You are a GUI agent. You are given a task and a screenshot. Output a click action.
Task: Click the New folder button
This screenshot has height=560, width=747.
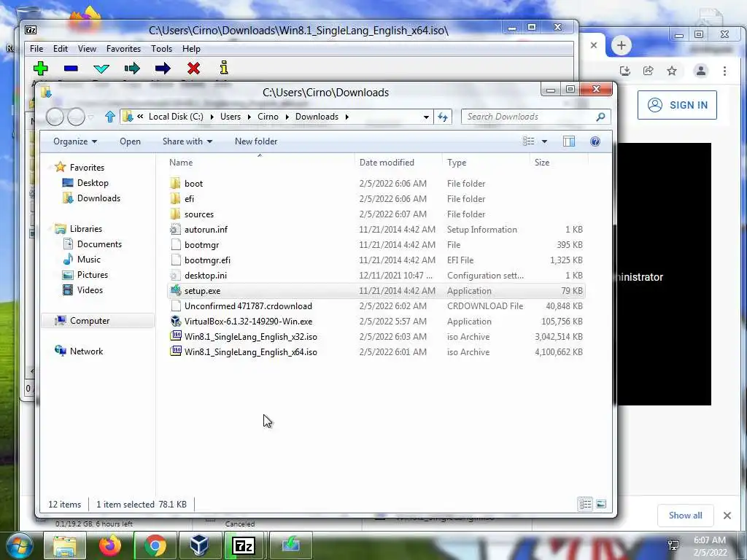tap(256, 141)
